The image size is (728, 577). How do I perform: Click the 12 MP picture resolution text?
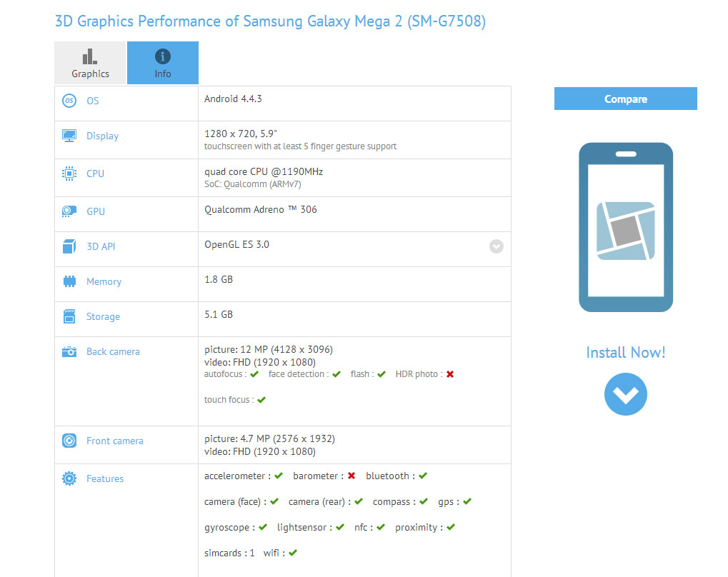(x=269, y=349)
